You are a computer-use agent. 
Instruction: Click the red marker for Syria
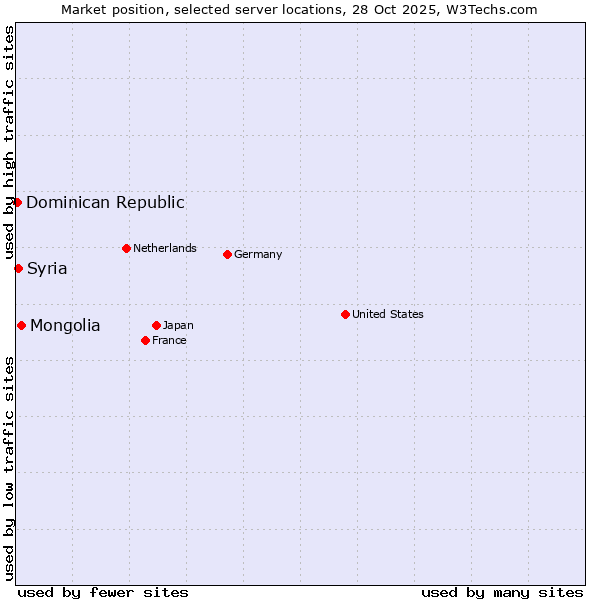click(18, 268)
